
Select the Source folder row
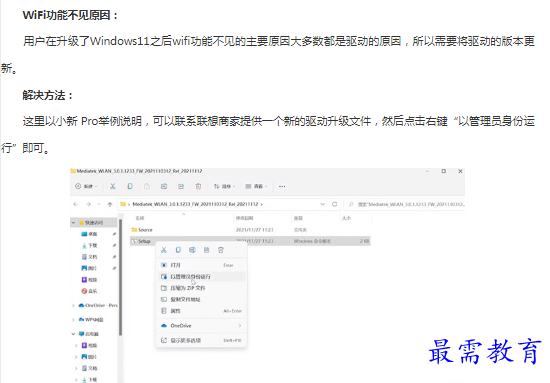pyautogui.click(x=250, y=230)
